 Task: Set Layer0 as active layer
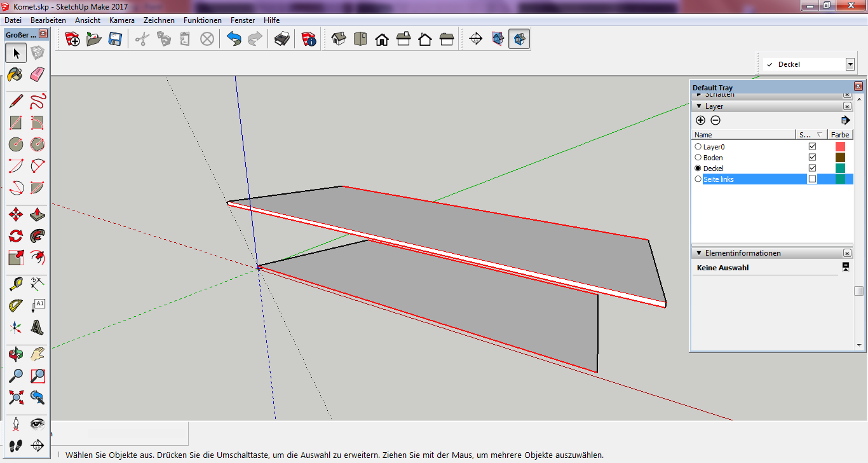pyautogui.click(x=698, y=147)
